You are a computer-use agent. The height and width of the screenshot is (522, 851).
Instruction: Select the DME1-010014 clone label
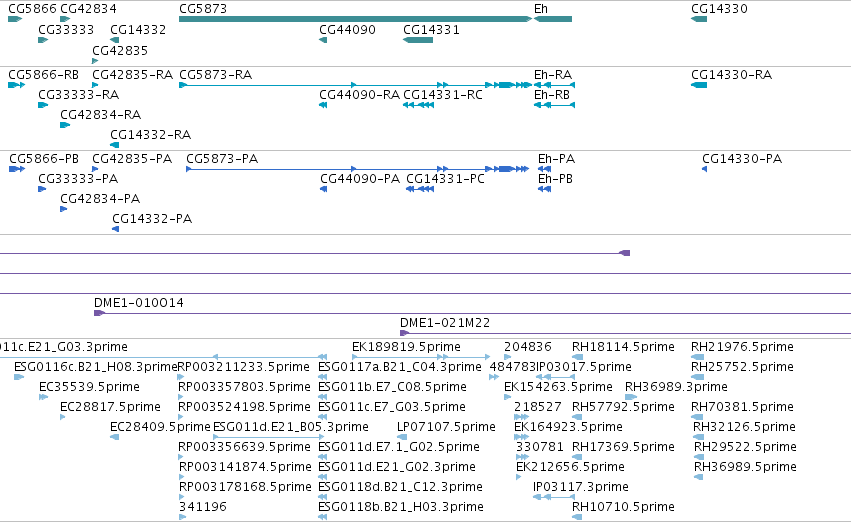click(x=139, y=303)
